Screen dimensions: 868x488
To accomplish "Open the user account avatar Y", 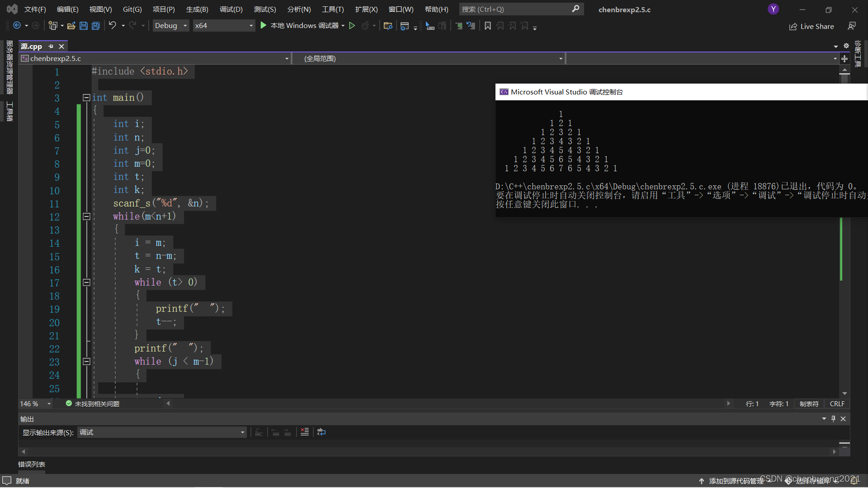I will point(774,9).
